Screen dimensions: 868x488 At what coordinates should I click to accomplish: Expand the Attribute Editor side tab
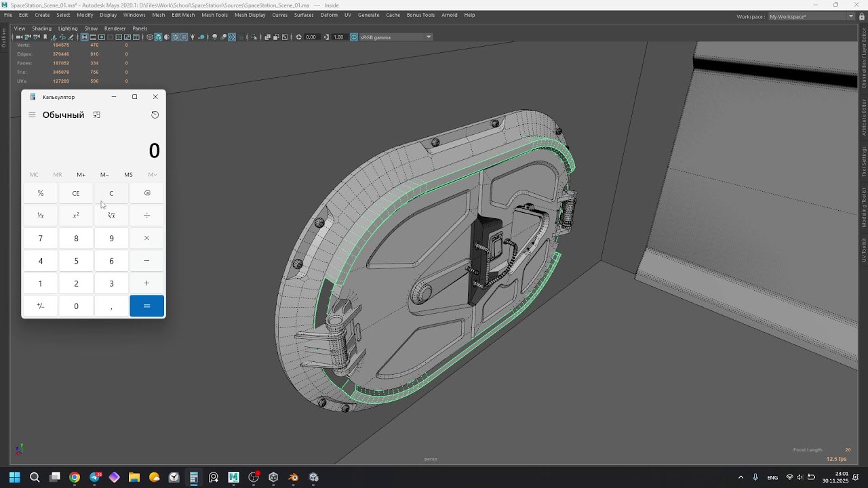tap(864, 117)
